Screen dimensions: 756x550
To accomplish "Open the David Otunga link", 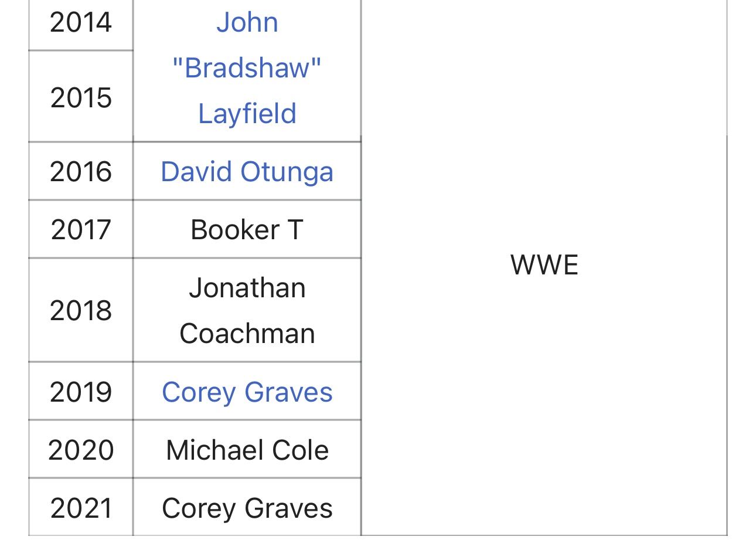I will coord(247,172).
